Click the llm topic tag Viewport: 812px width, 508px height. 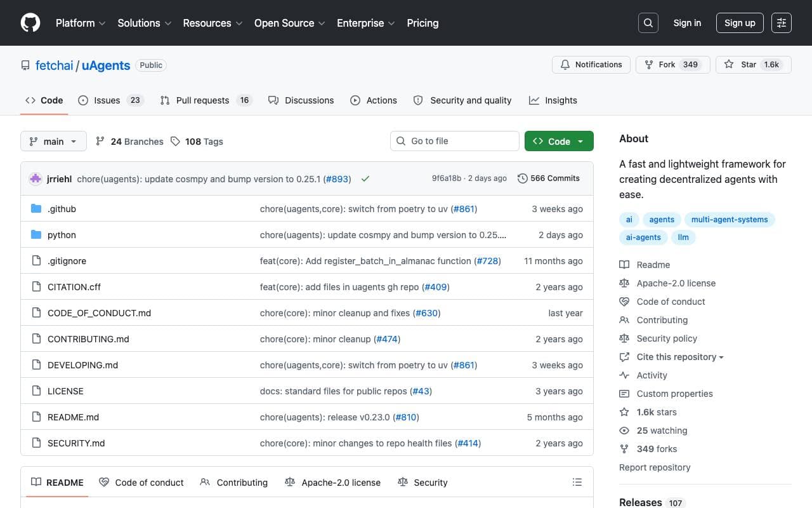pos(683,237)
